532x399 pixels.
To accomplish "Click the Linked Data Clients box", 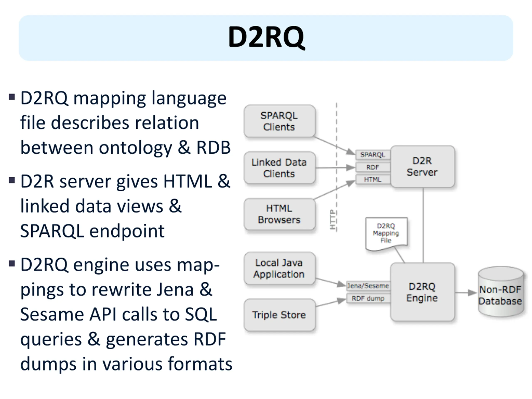I will coord(279,168).
